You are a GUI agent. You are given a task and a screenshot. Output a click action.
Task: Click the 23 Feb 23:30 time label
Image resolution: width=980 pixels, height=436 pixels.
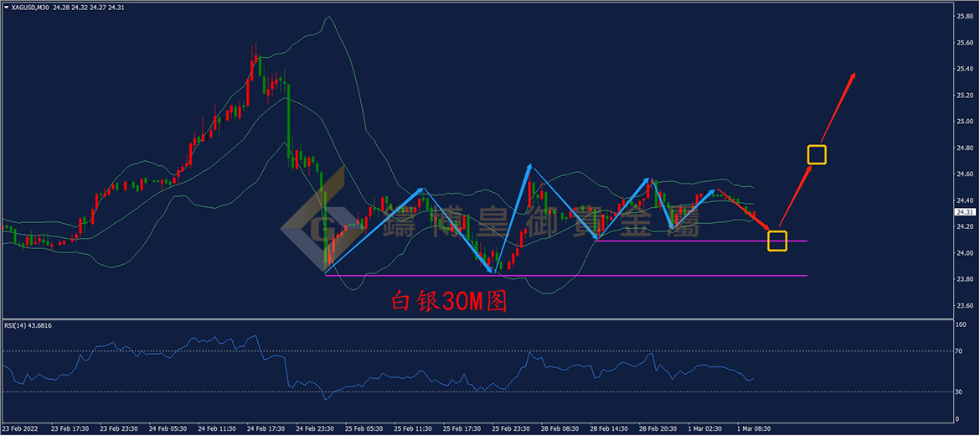(x=120, y=429)
